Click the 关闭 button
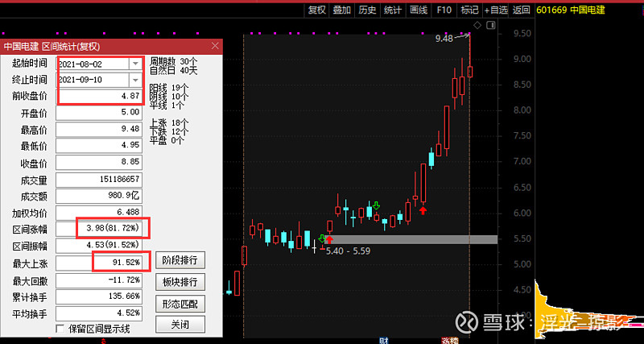 point(180,325)
